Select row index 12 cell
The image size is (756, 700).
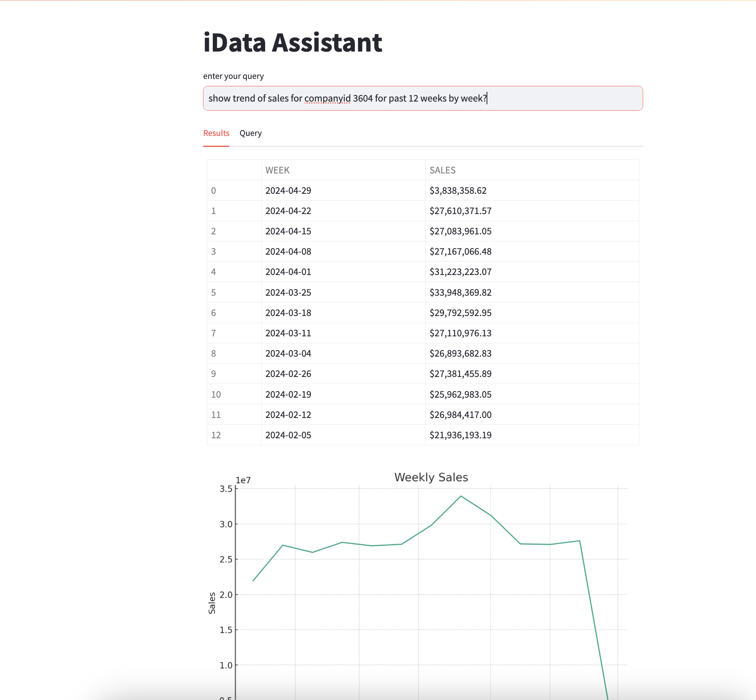coord(216,435)
